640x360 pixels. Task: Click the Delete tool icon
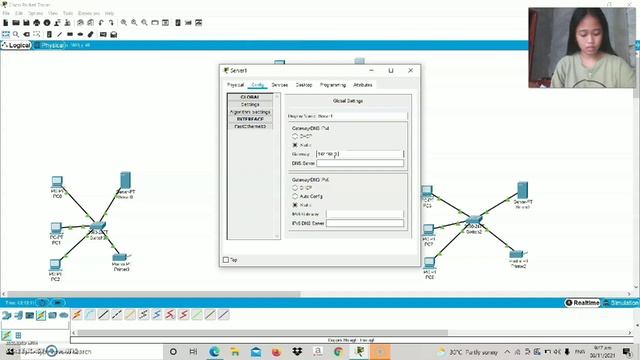pos(27,35)
